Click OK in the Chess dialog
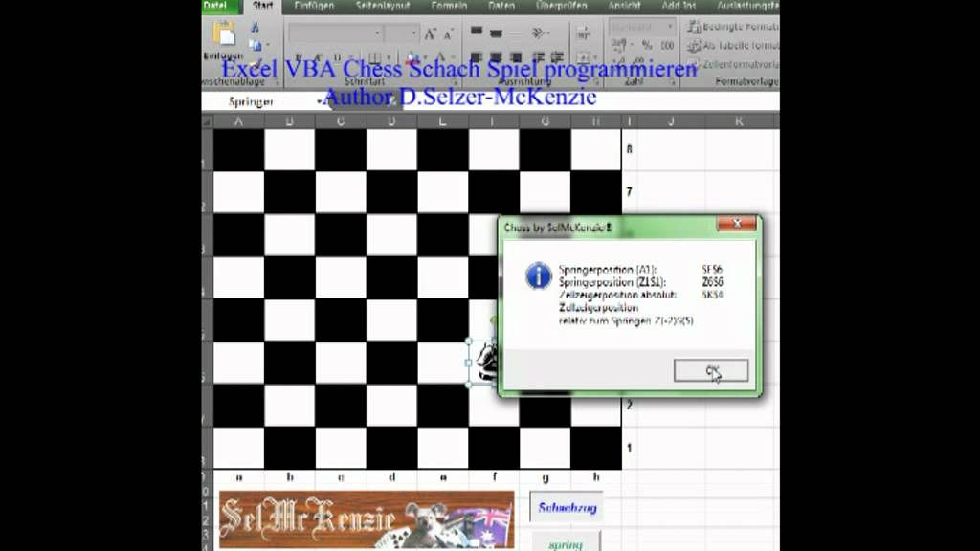The width and height of the screenshot is (980, 551). pos(711,370)
